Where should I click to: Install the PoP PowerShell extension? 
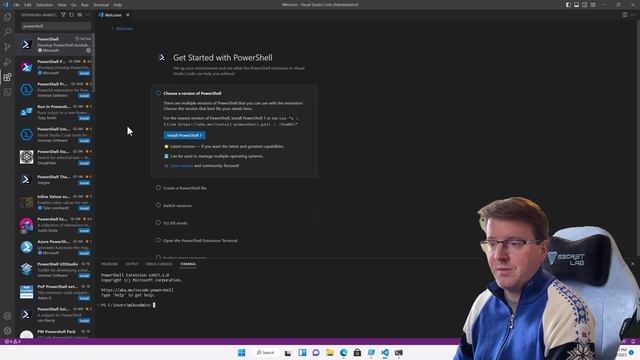pos(84,298)
